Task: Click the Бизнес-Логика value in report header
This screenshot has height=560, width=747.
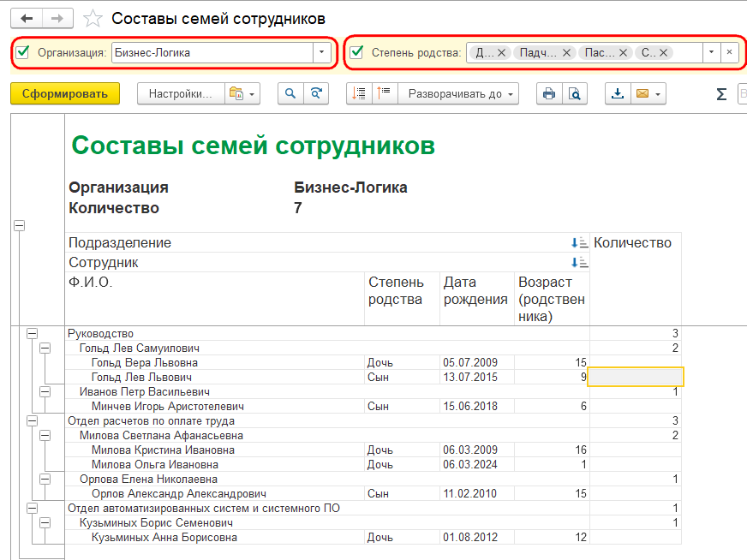Action: pyautogui.click(x=350, y=188)
